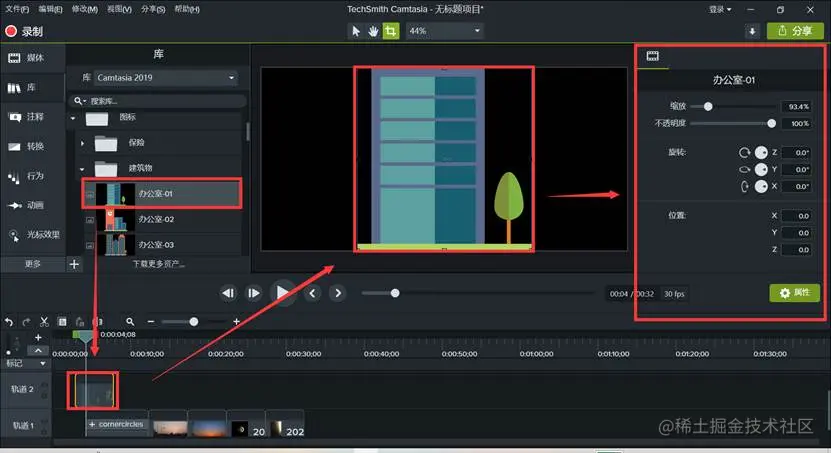
Task: Open the 光标效果 cursor effects tab
Action: (x=32, y=235)
